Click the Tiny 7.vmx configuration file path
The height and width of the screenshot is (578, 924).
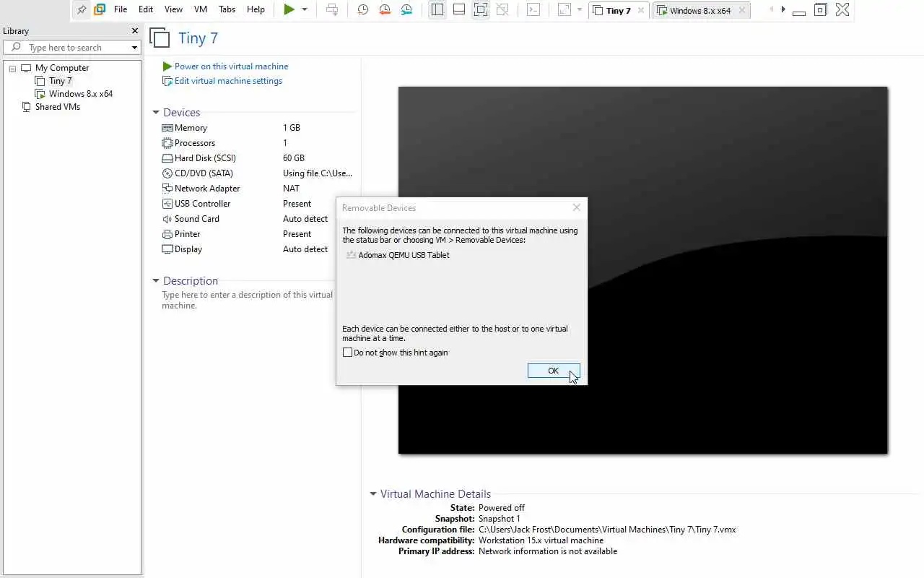click(607, 530)
